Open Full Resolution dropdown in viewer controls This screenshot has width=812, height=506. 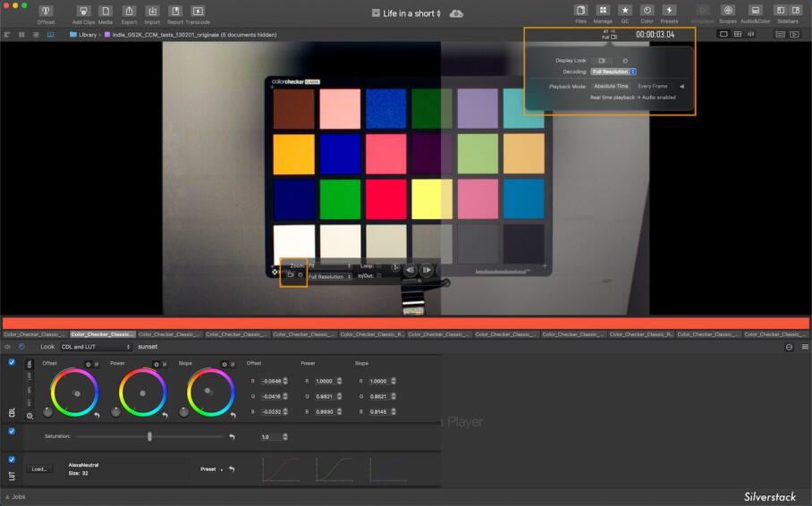[329, 276]
